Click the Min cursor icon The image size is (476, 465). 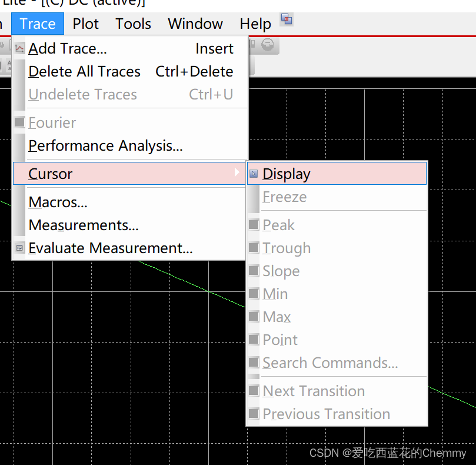pos(254,294)
